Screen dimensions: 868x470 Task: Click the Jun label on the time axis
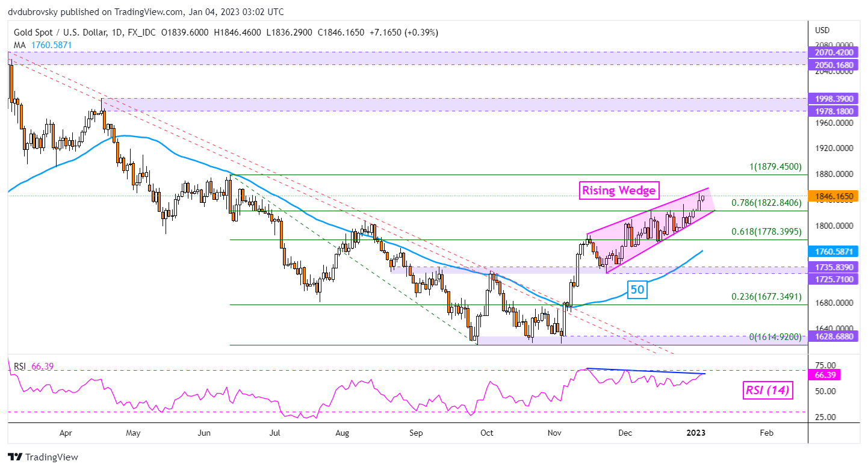coord(204,433)
